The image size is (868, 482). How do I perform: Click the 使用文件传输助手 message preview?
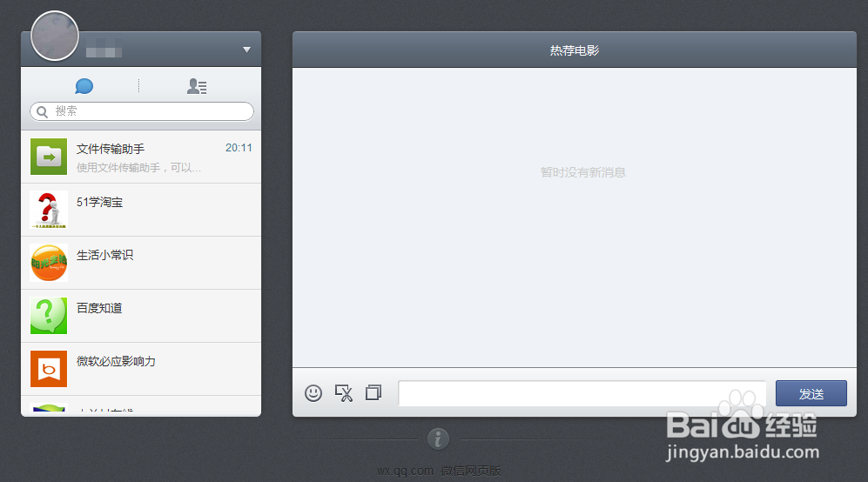pos(138,168)
